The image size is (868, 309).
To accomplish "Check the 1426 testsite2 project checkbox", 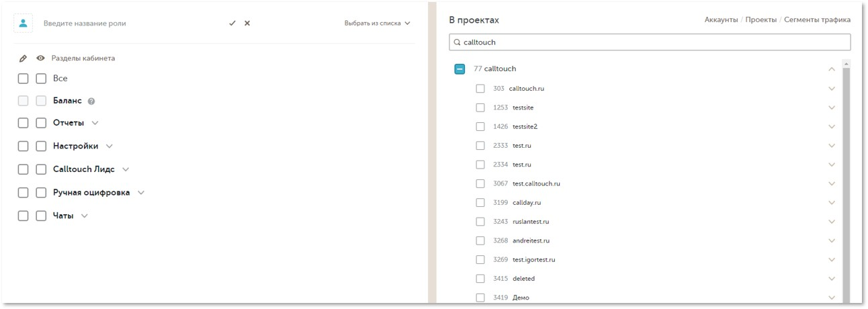I will 480,126.
